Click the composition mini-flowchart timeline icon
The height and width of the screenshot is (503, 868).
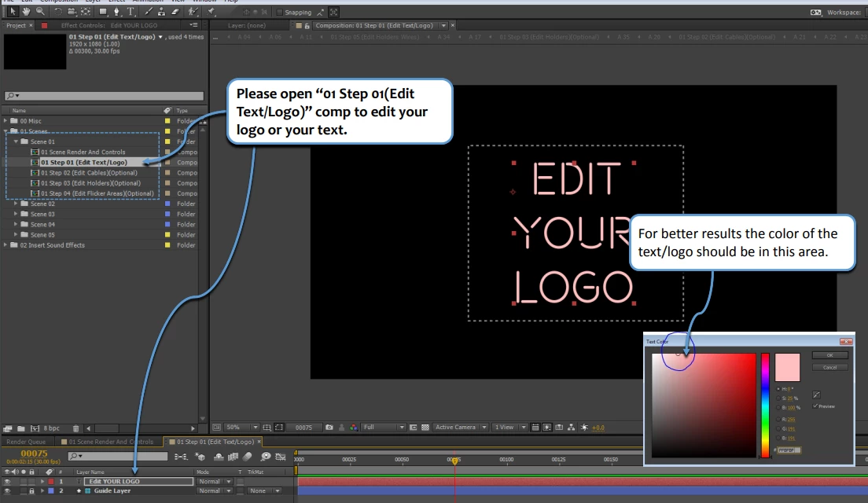[181, 457]
